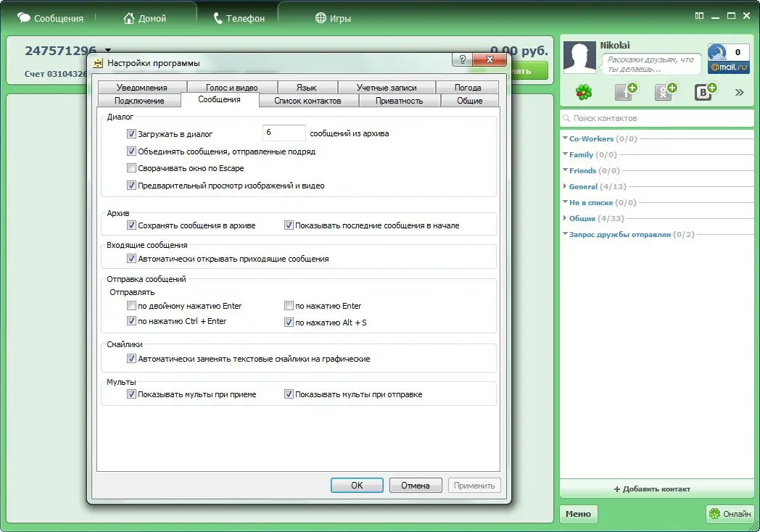
Task: Open the Язык settings tab
Action: click(306, 87)
